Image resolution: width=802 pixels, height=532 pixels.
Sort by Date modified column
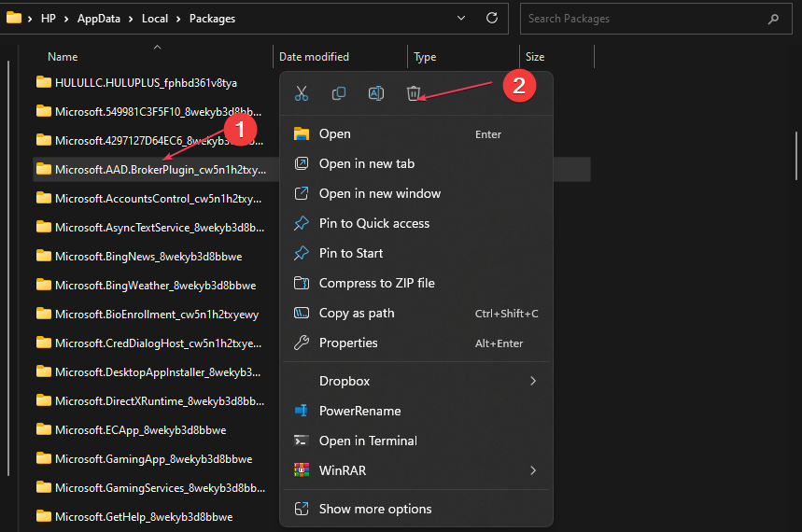pos(340,57)
